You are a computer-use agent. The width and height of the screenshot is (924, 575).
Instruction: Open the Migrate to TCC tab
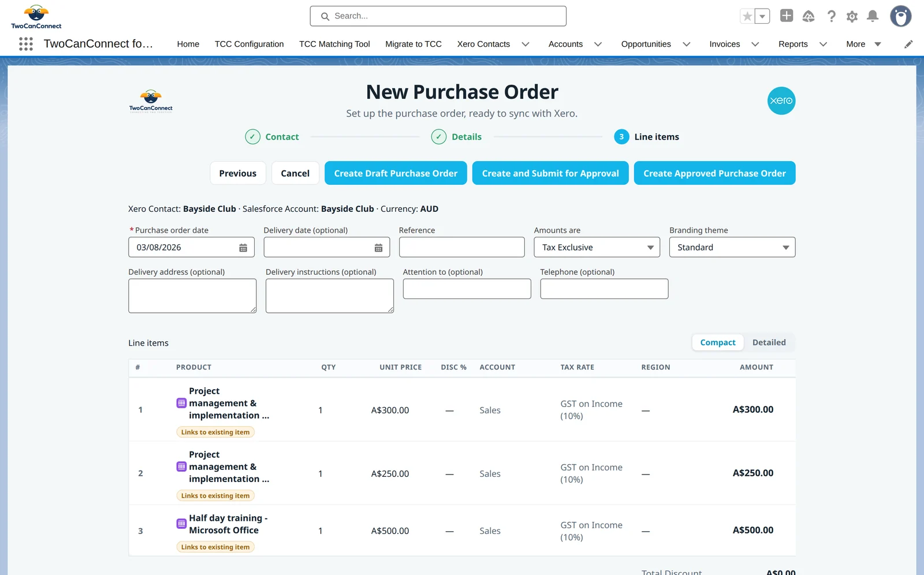[x=413, y=44]
